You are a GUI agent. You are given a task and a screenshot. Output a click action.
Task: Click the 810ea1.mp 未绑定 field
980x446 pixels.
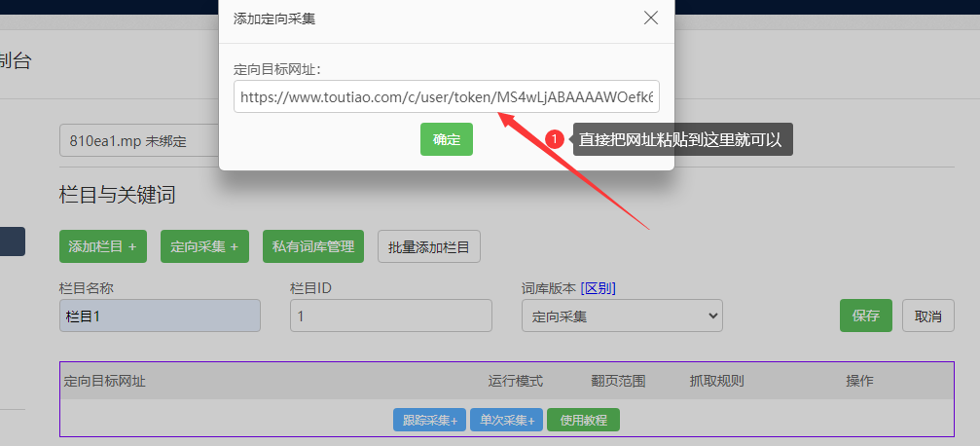[138, 140]
